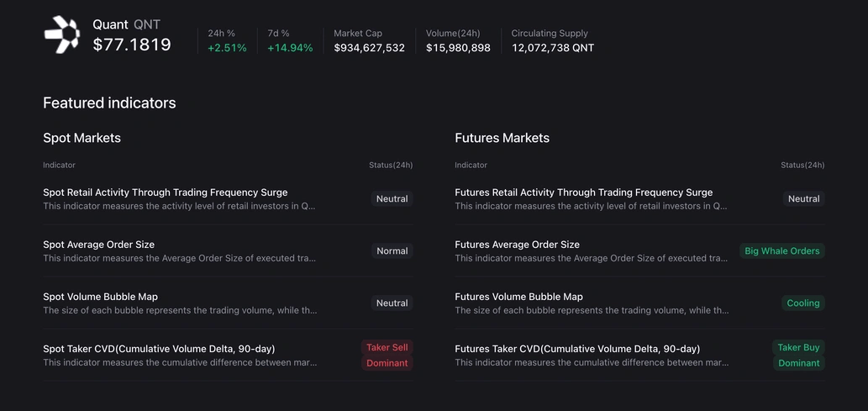This screenshot has width=868, height=411.
Task: Click the green Taker Buy badge
Action: point(798,347)
